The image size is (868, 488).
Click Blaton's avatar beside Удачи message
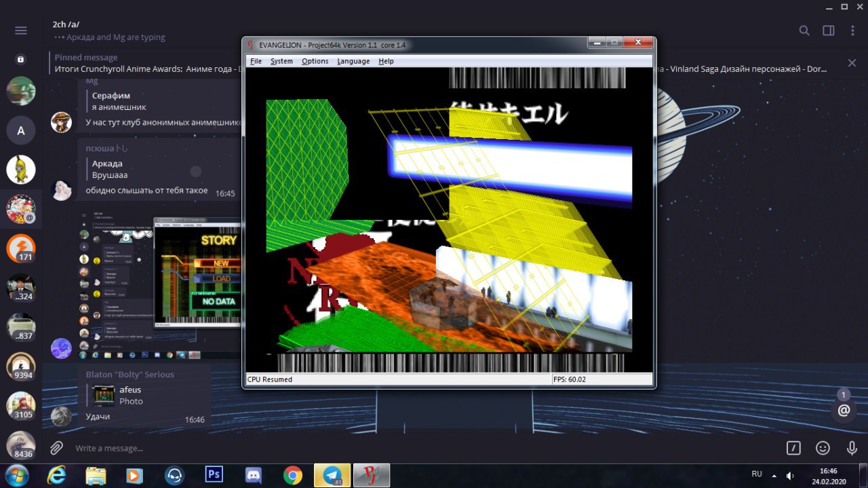coord(61,417)
